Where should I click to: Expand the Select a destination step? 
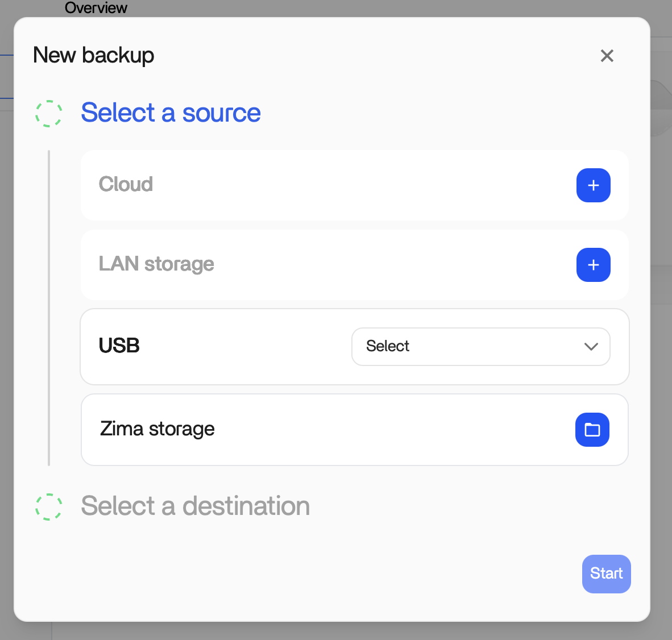(195, 506)
